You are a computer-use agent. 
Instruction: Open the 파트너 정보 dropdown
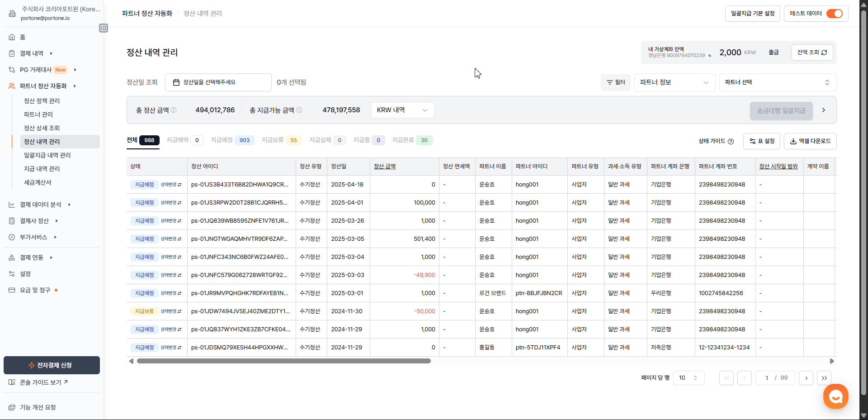[675, 82]
